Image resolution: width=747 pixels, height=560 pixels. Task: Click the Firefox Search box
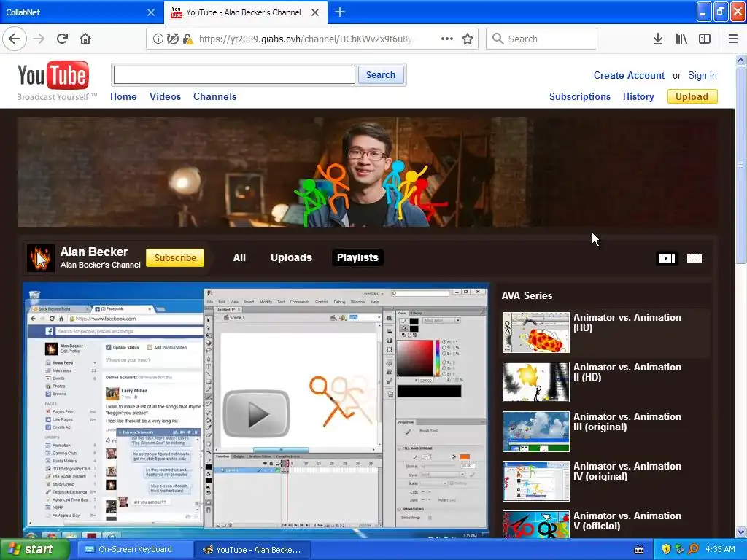(x=542, y=39)
